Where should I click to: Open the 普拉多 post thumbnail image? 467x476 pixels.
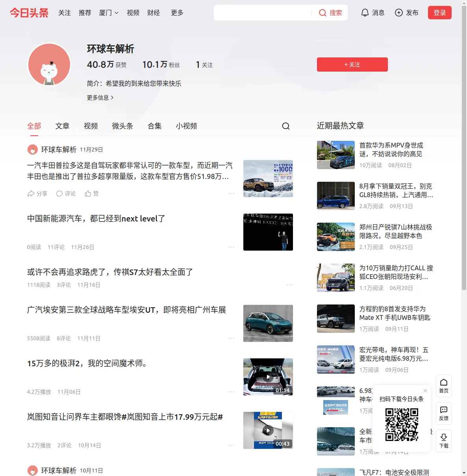[268, 179]
